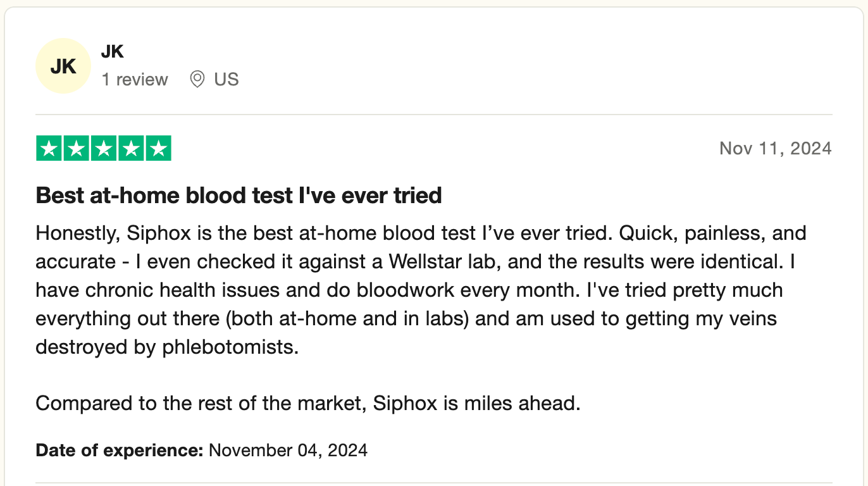Click the divider line below reviewer info
This screenshot has width=868, height=486.
click(434, 115)
